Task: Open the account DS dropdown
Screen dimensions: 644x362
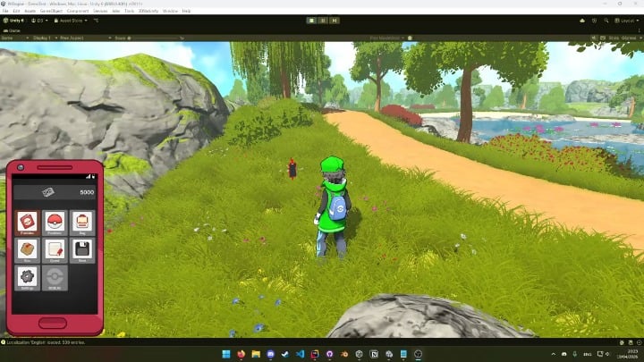Action: pyautogui.click(x=39, y=21)
